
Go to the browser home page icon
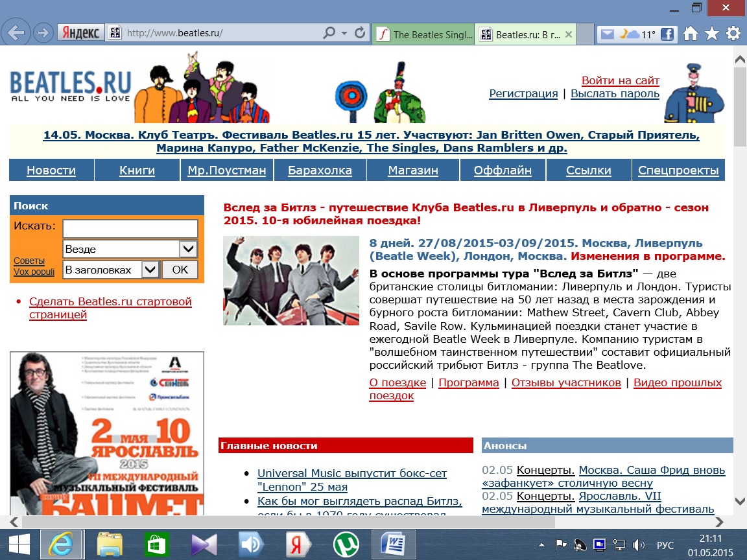point(691,34)
